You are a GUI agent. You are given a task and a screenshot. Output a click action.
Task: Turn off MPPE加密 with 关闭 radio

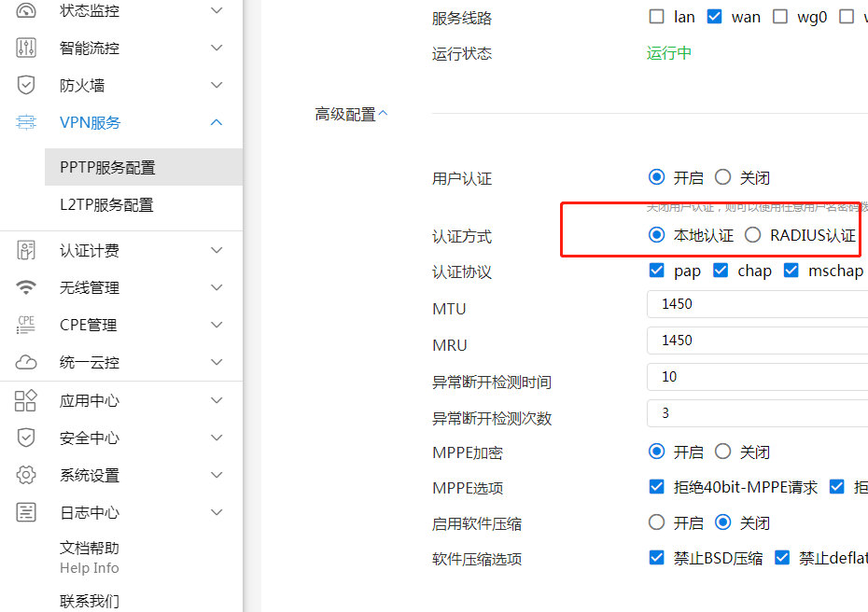click(723, 452)
